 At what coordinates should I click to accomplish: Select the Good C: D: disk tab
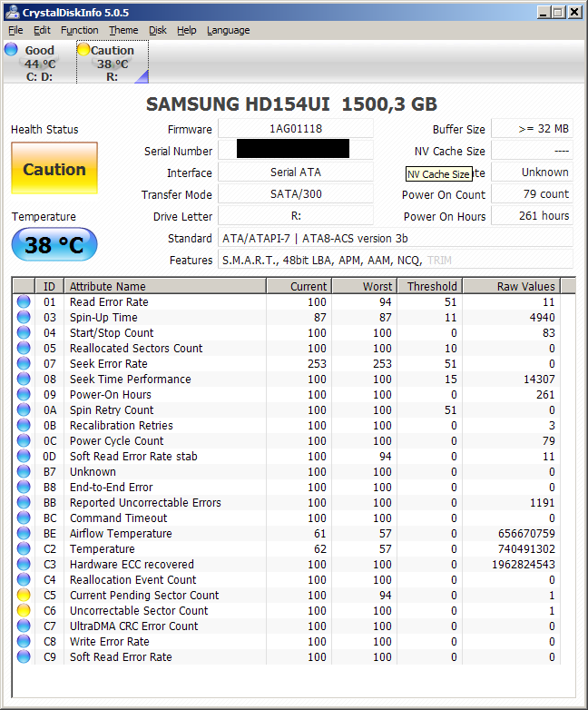click(39, 62)
